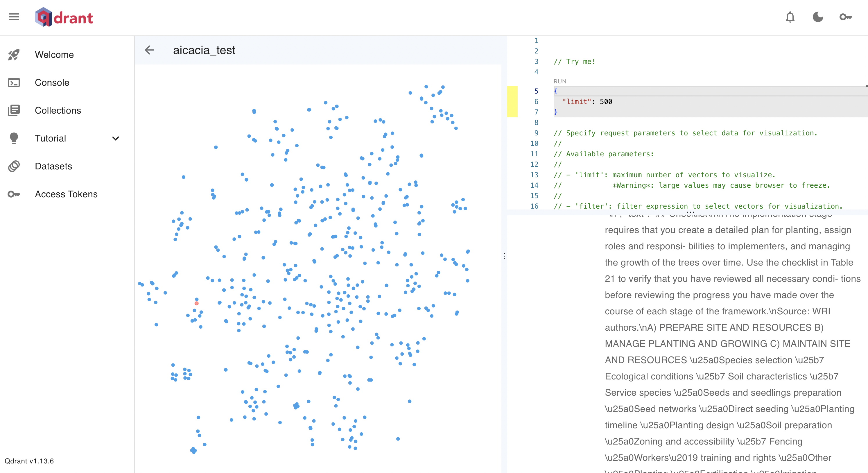
Task: Click the Datasets sidebar icon
Action: click(x=14, y=166)
